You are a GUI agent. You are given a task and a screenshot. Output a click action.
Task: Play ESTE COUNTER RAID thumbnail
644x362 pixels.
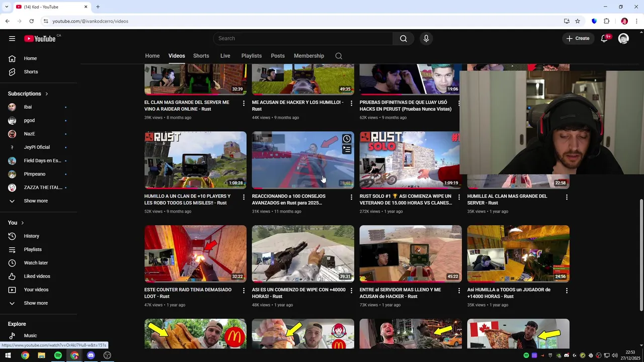tap(195, 253)
